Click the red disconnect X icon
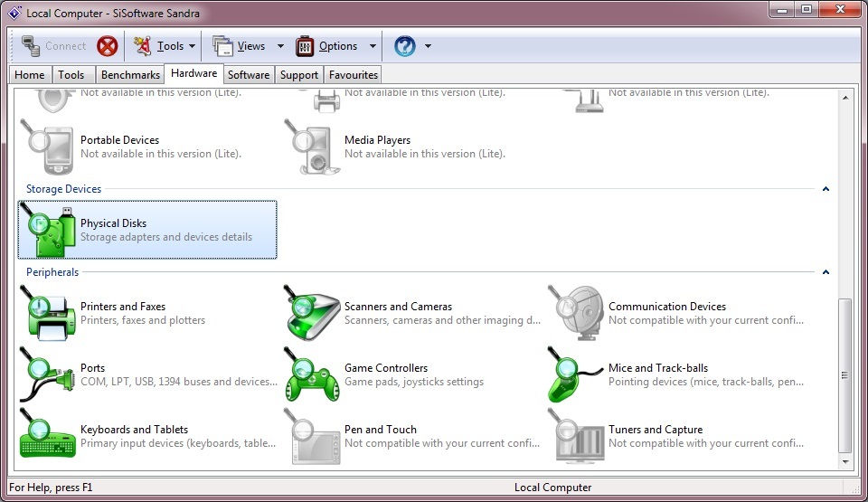The width and height of the screenshot is (868, 502). click(107, 46)
